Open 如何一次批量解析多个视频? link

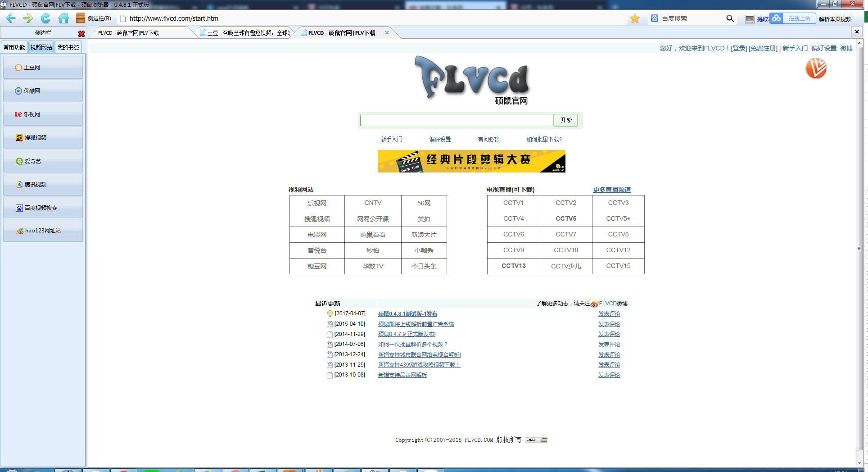[413, 345]
